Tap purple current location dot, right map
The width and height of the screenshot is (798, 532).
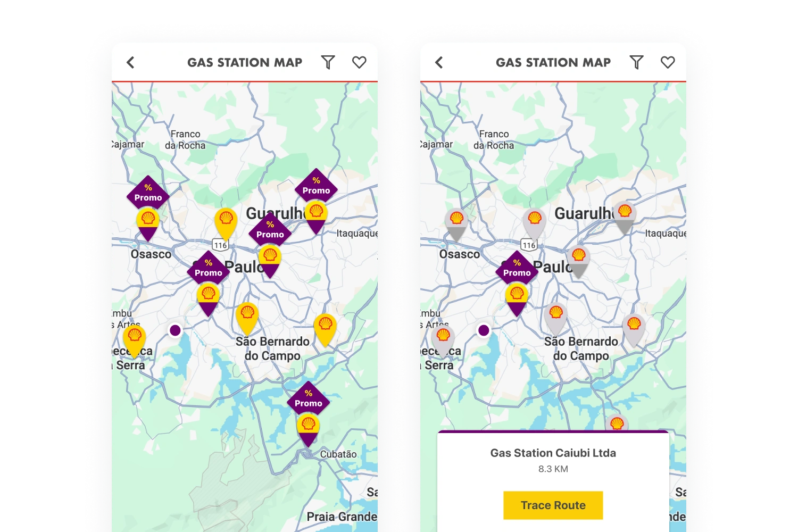coord(484,330)
